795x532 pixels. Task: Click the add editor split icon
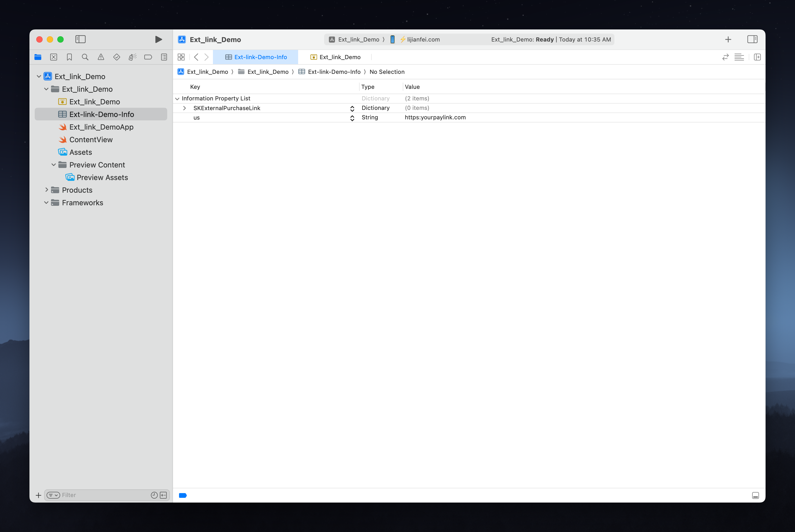point(757,57)
